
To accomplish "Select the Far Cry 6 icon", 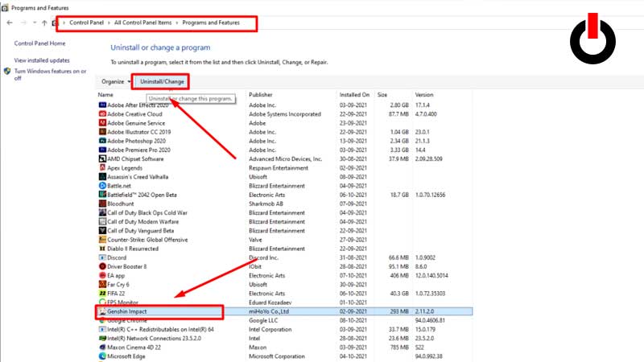I will click(102, 285).
